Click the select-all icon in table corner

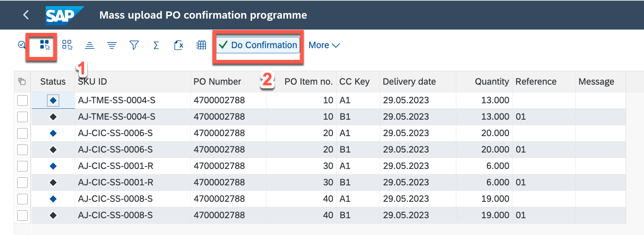(x=22, y=81)
